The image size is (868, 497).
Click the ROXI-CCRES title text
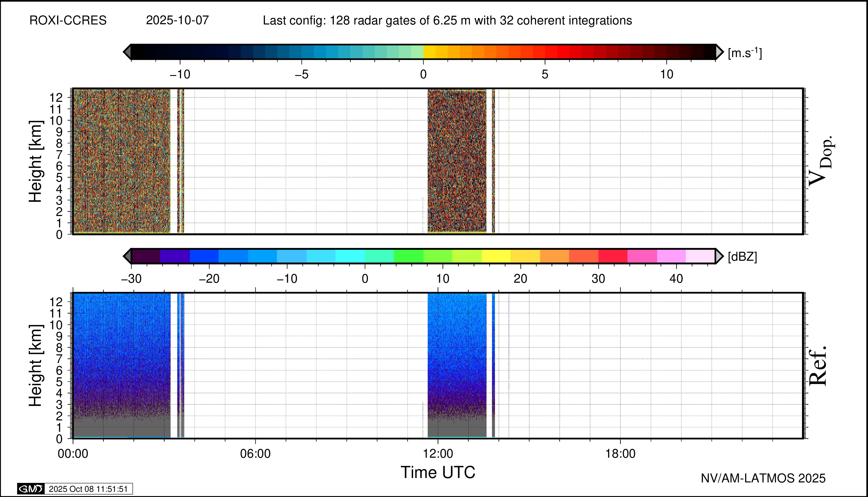[68, 21]
